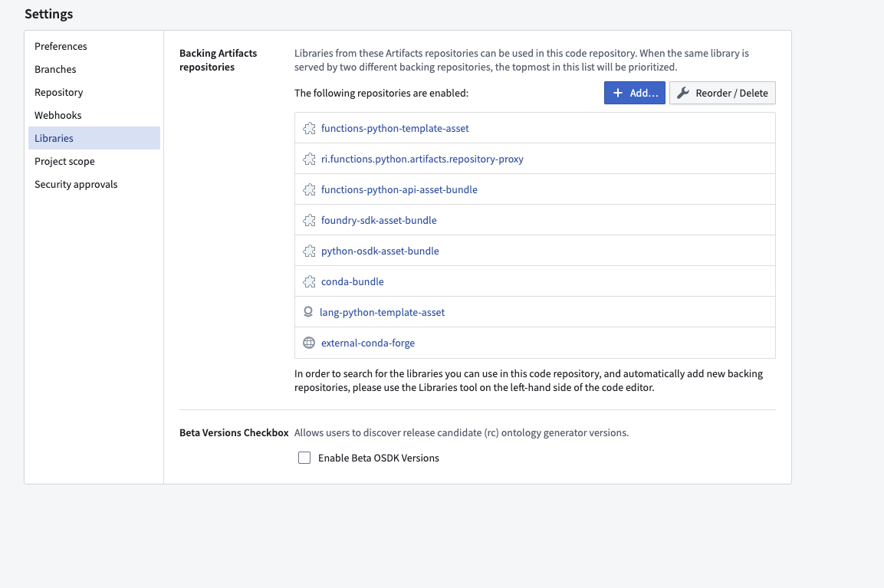Image resolution: width=884 pixels, height=588 pixels.
Task: Go to the Branches settings section
Action: [94, 69]
